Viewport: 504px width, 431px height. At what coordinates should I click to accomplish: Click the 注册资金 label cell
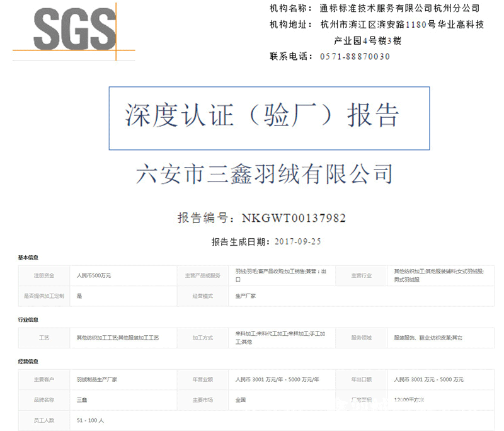44,275
